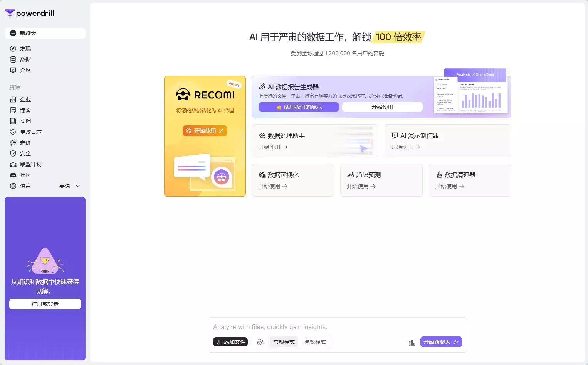The image size is (588, 365).
Task: Click the 注册或登录 button
Action: (45, 304)
